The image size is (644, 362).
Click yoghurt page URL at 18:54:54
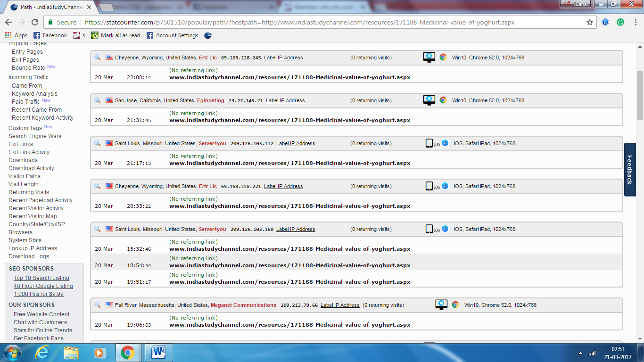(x=290, y=265)
